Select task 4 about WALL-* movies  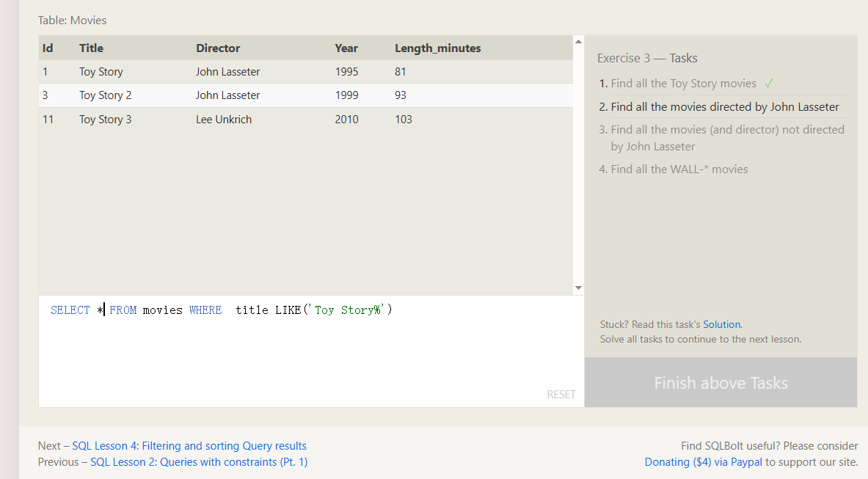(x=679, y=169)
